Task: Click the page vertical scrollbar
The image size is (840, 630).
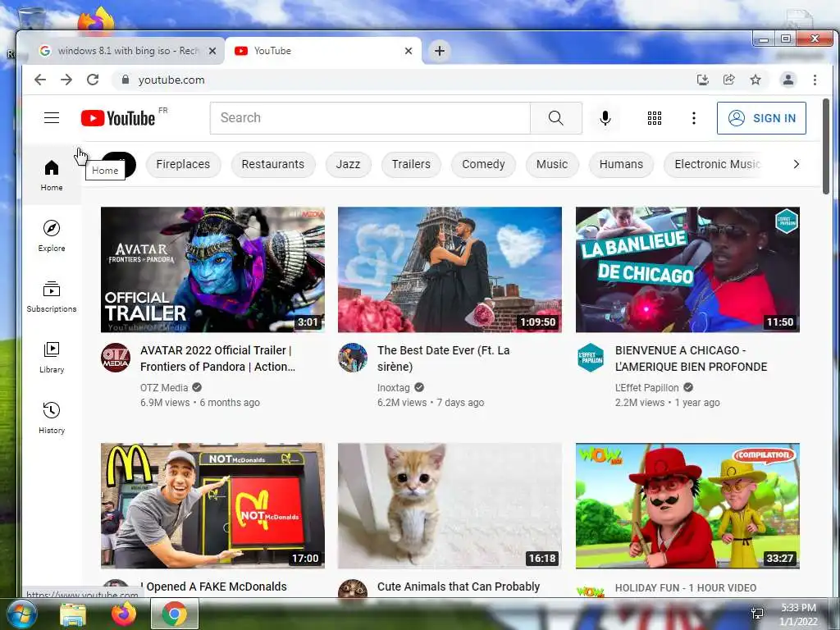Action: point(825,146)
